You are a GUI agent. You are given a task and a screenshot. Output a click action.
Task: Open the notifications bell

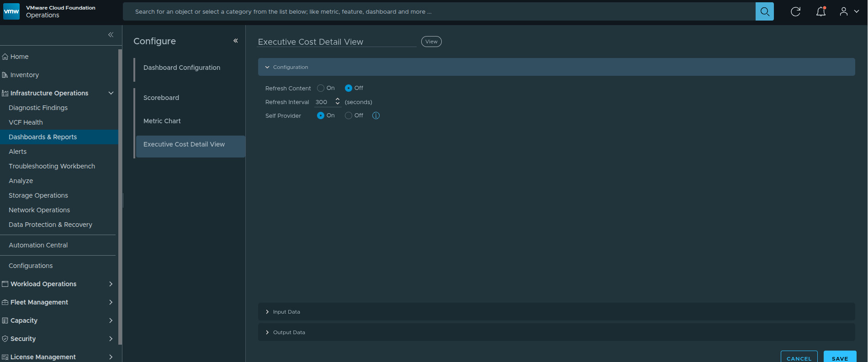[821, 11]
